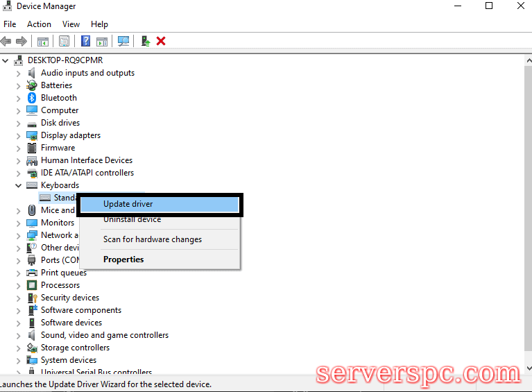Click the Display adapters icon

32,135
